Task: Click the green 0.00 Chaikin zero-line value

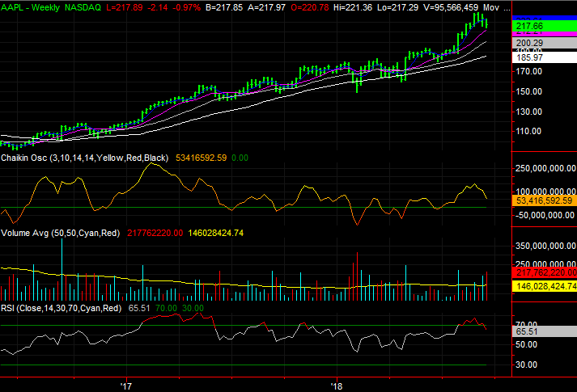Action: click(240, 158)
